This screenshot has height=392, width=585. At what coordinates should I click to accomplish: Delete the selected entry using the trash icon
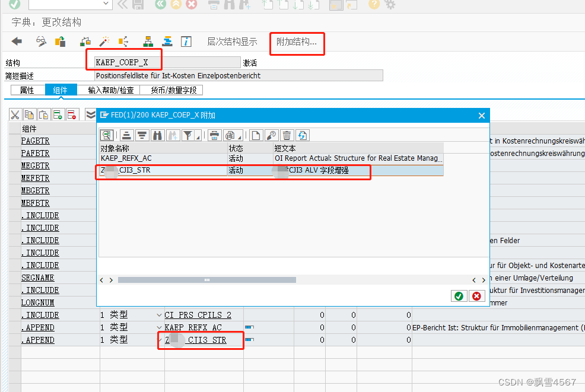click(x=287, y=135)
